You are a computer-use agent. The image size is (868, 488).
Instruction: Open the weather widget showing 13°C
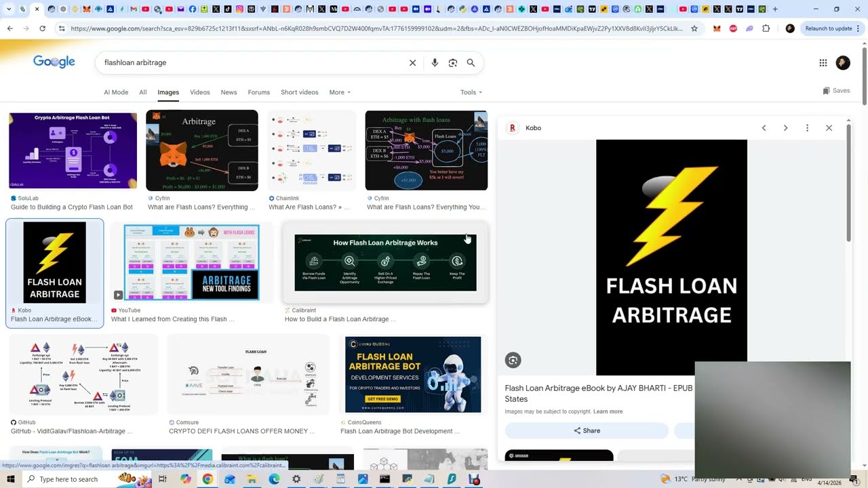click(x=692, y=479)
